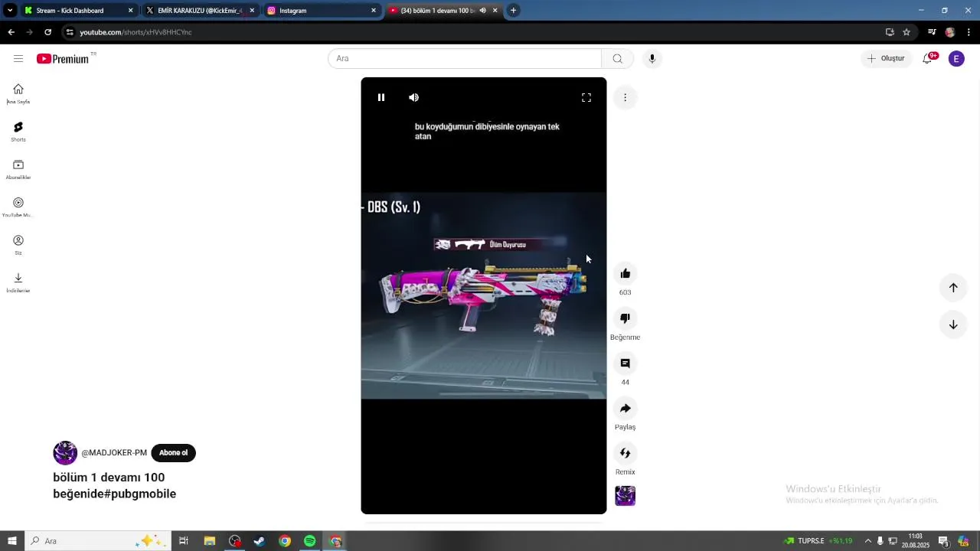This screenshot has height=551, width=980.
Task: Open the Windows notification center icon
Action: tap(944, 541)
